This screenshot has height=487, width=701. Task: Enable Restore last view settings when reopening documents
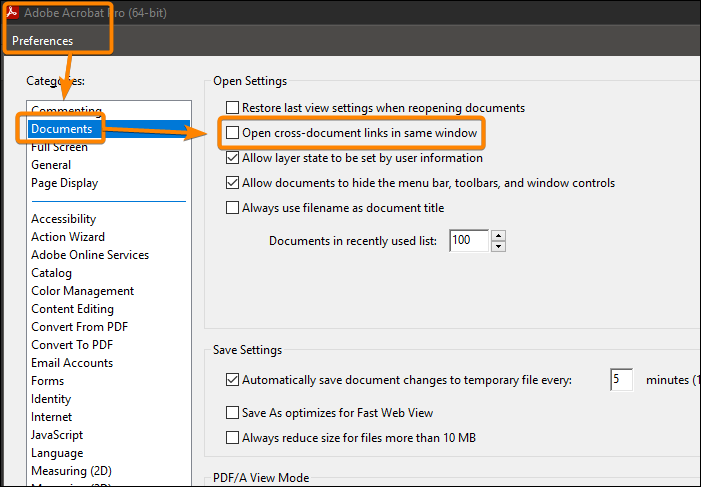(x=232, y=108)
